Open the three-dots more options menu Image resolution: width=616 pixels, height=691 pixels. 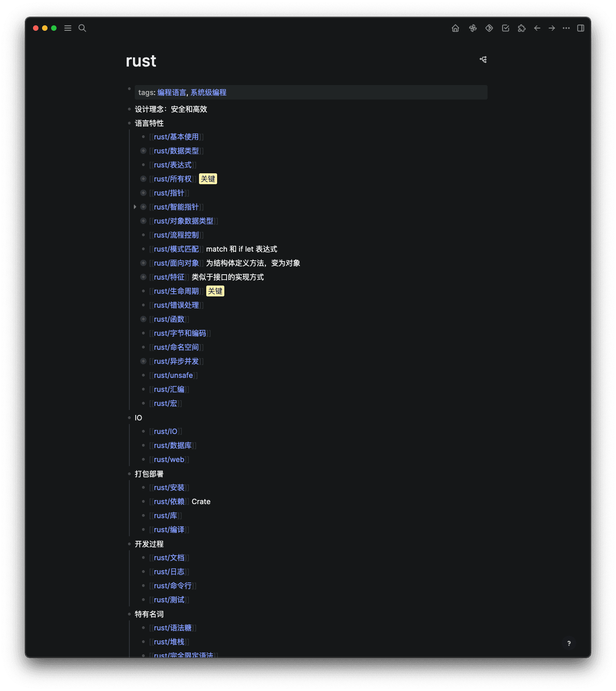566,28
